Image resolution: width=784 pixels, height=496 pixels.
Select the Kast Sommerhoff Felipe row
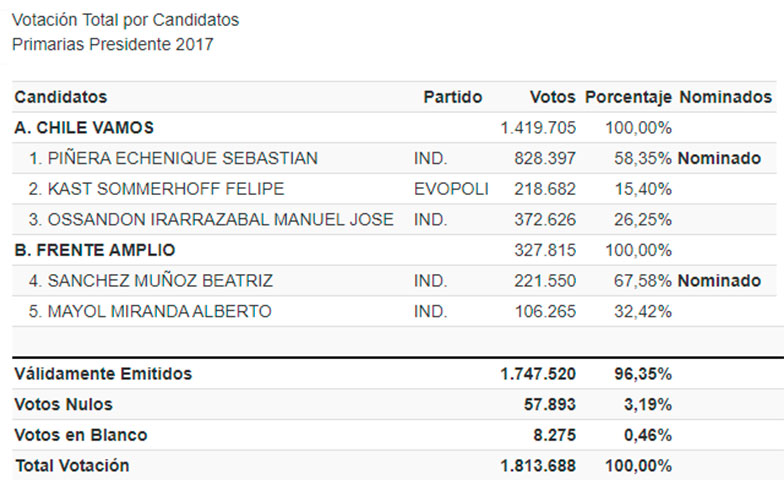click(x=156, y=189)
